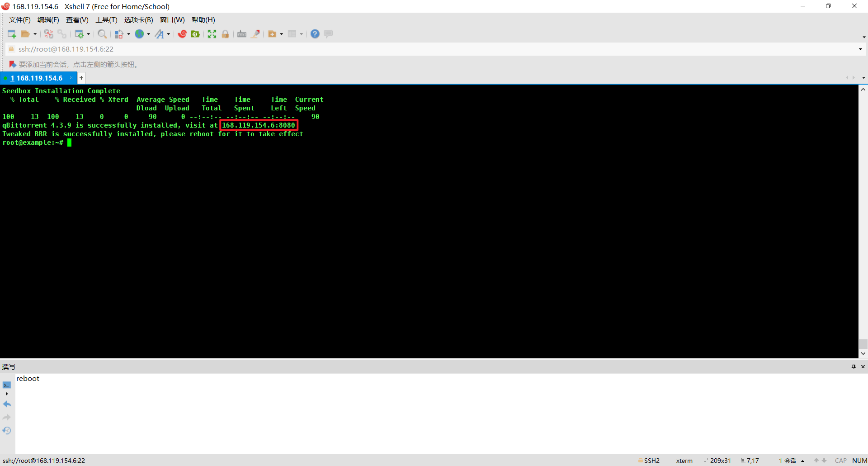868x466 pixels.
Task: Click the terminal vertical scrollbar down arrow
Action: pyautogui.click(x=863, y=354)
